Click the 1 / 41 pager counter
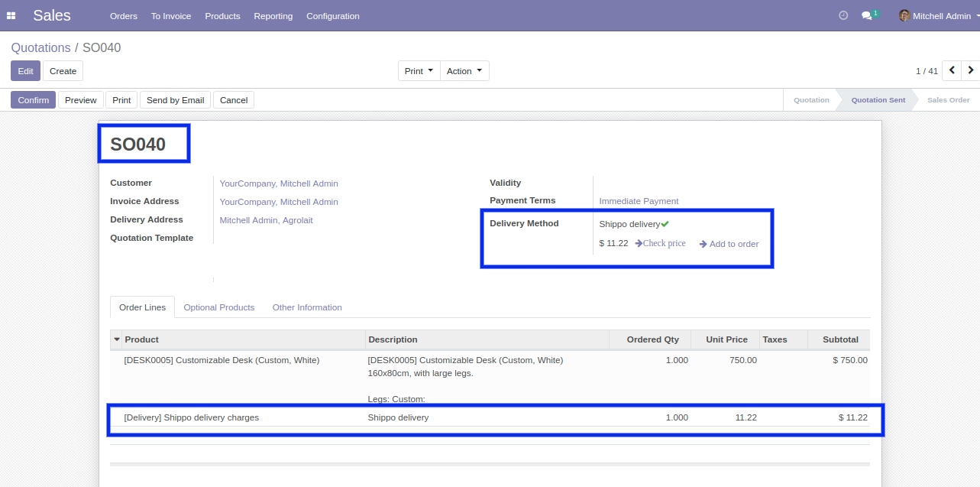This screenshot has height=487, width=980. (927, 71)
